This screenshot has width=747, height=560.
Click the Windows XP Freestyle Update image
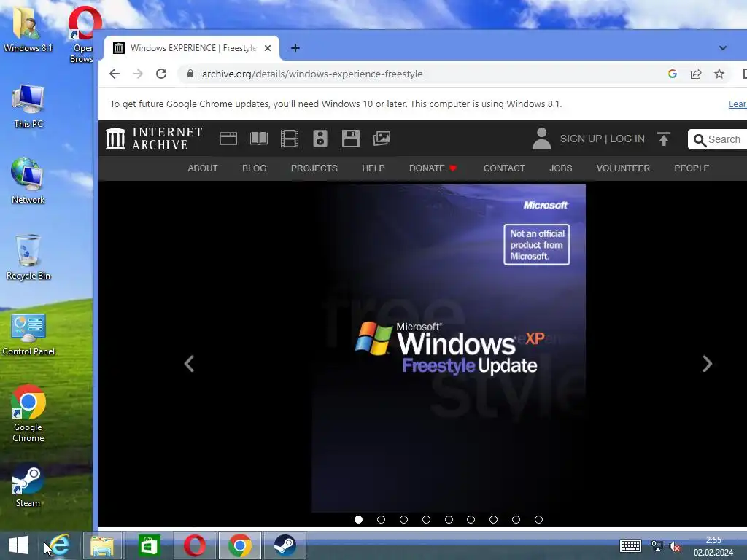click(449, 348)
